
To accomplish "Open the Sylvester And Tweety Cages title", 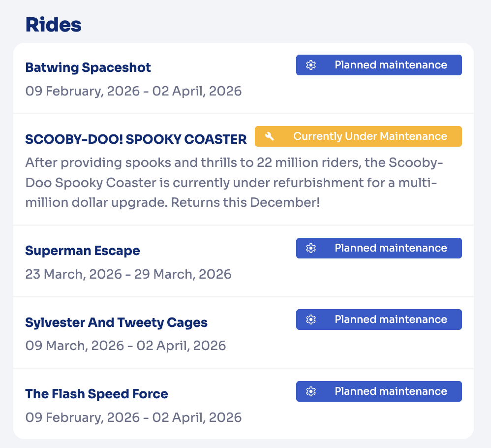I will [x=116, y=322].
